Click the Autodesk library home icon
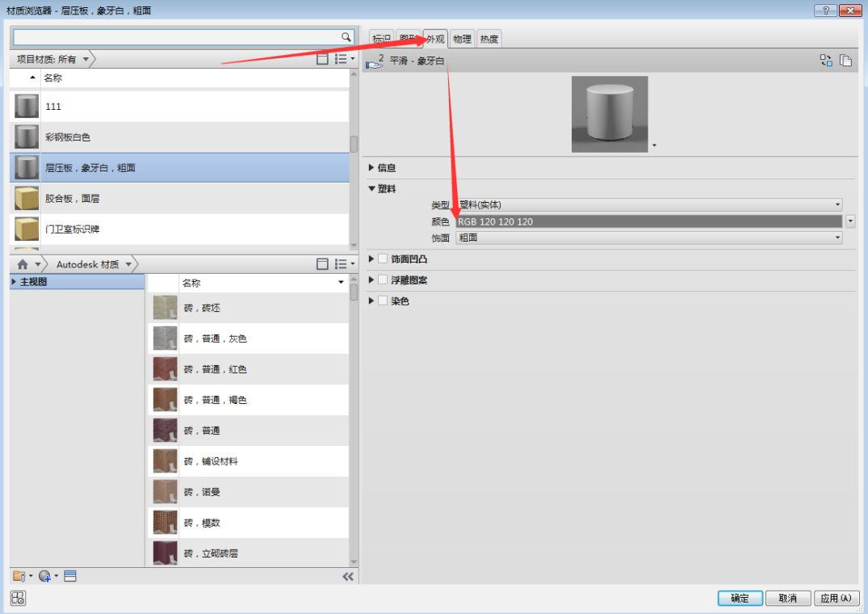Viewport: 868px width, 614px height. pyautogui.click(x=23, y=264)
